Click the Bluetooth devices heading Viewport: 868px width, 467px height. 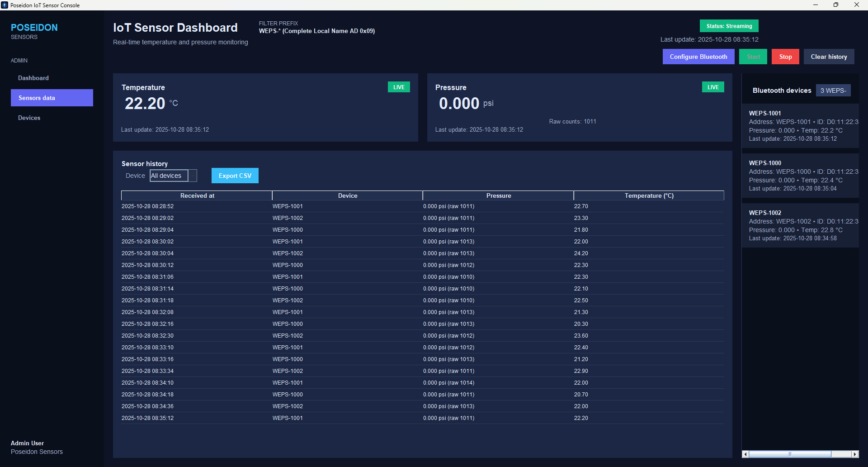(x=782, y=91)
